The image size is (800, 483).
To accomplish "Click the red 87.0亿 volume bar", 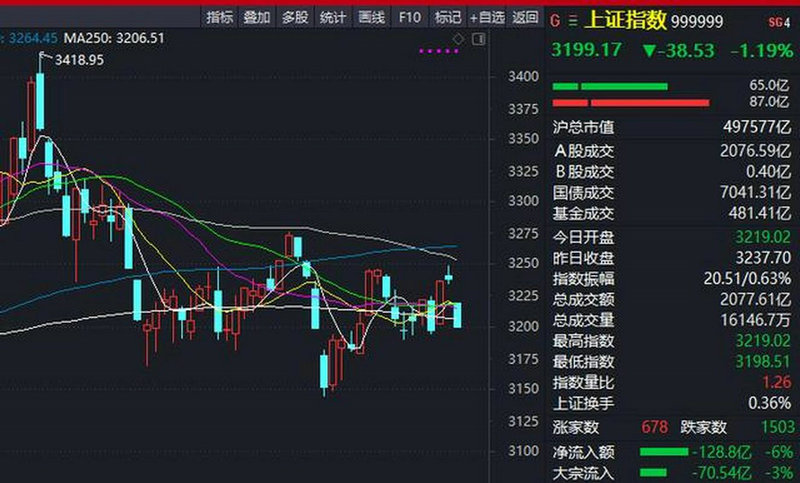I will coord(630,102).
